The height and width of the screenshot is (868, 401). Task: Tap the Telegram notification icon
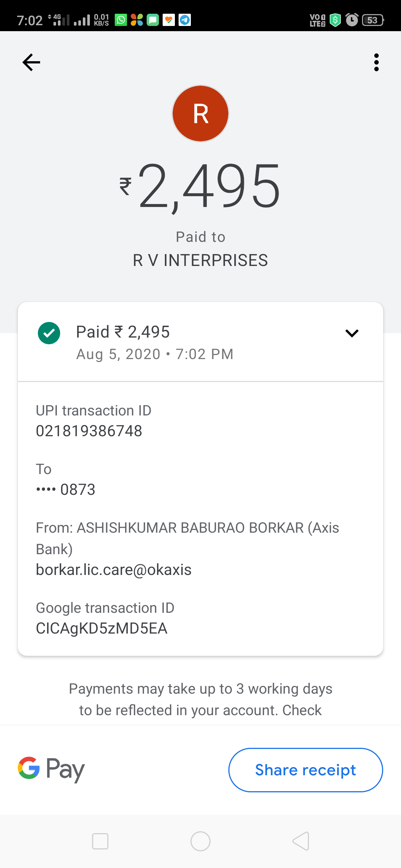pyautogui.click(x=185, y=20)
